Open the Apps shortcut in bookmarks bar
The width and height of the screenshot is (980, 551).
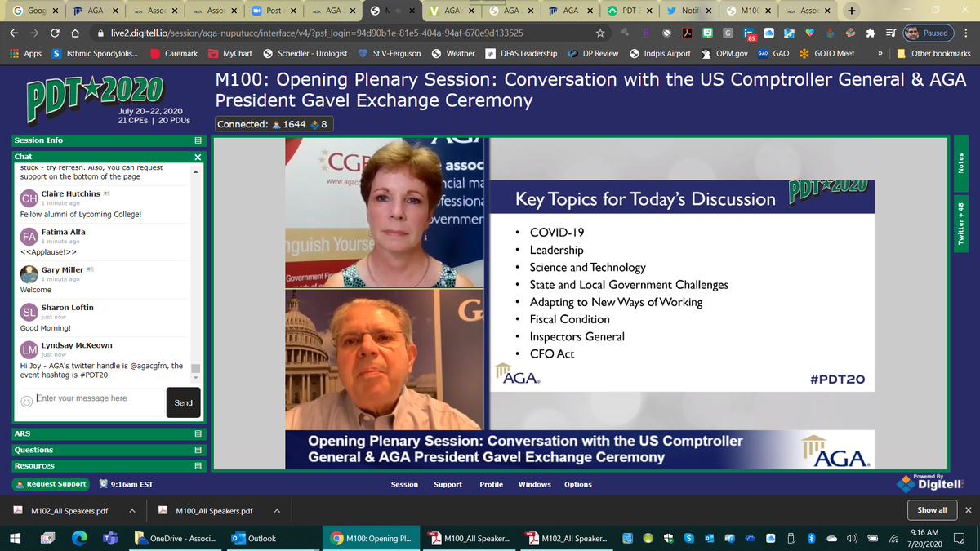coord(24,53)
